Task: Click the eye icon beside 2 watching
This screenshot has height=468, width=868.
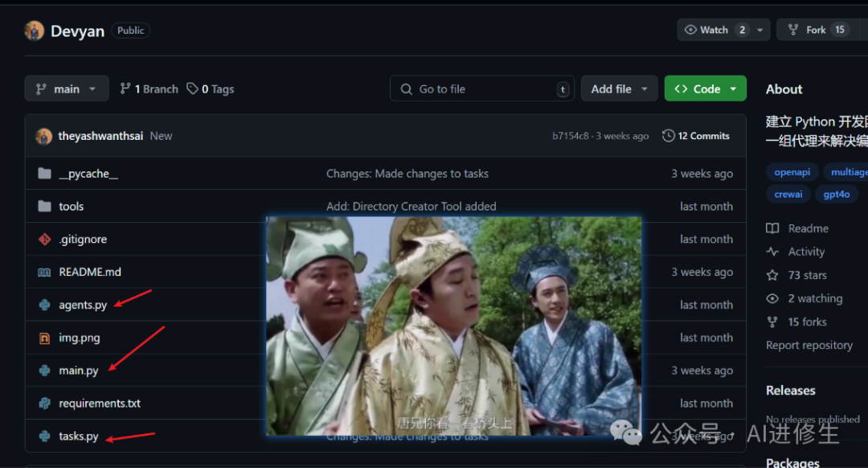Action: click(x=772, y=298)
